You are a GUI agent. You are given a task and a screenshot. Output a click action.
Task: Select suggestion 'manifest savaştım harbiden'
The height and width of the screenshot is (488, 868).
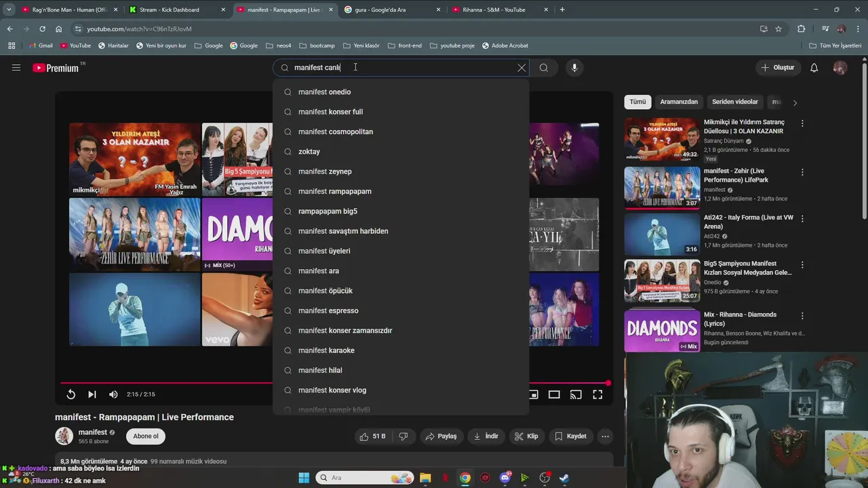pyautogui.click(x=401, y=231)
